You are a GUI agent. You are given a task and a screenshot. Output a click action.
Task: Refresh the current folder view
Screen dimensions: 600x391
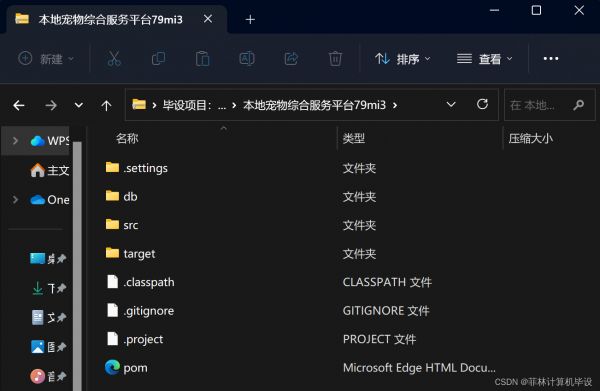click(x=482, y=104)
